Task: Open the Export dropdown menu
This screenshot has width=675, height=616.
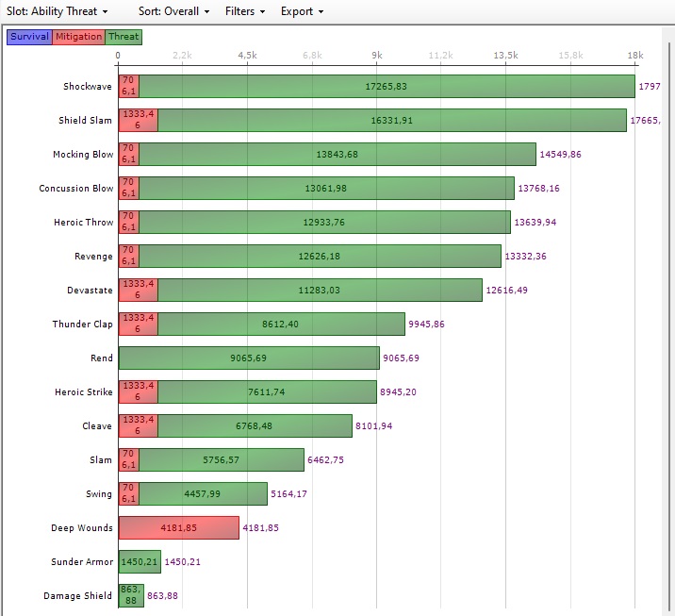Action: pos(302,11)
